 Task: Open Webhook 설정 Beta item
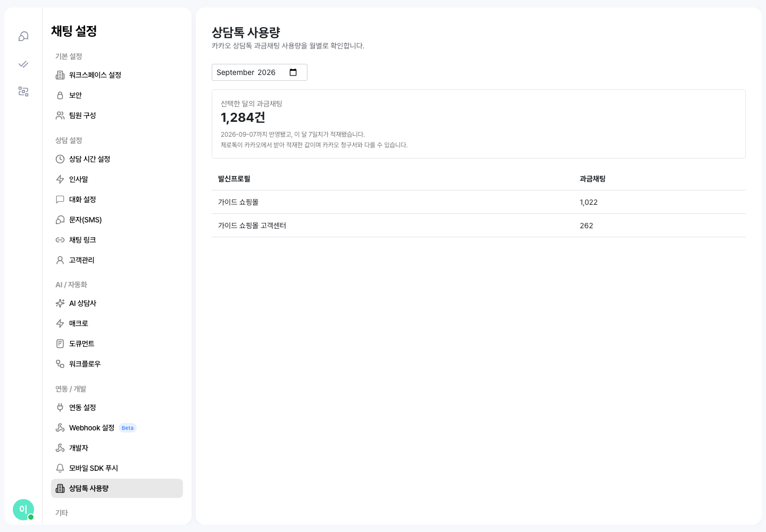[x=117, y=428]
